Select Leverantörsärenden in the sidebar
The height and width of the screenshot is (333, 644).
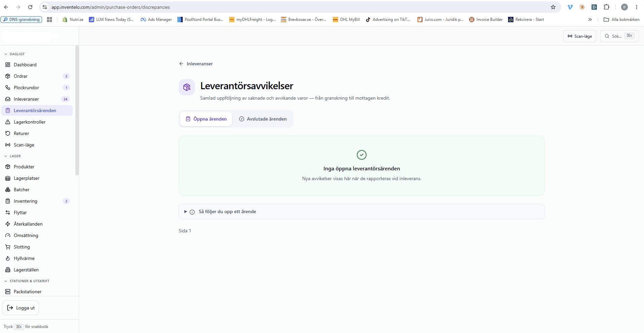[37, 110]
